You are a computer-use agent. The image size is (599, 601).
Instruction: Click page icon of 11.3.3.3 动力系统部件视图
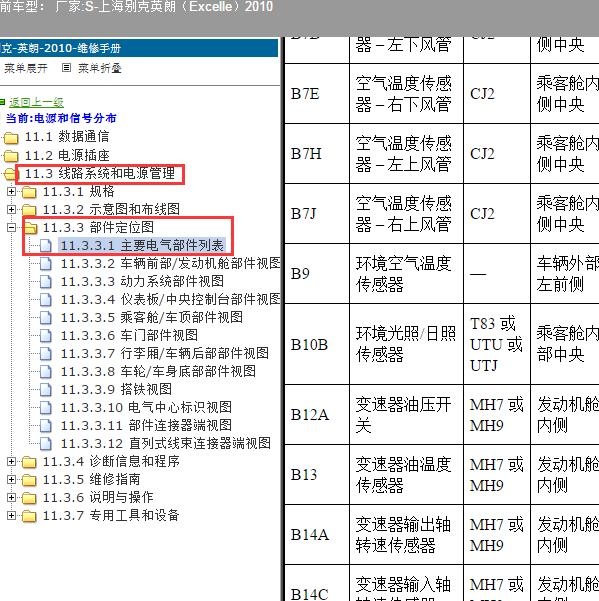pyautogui.click(x=46, y=282)
